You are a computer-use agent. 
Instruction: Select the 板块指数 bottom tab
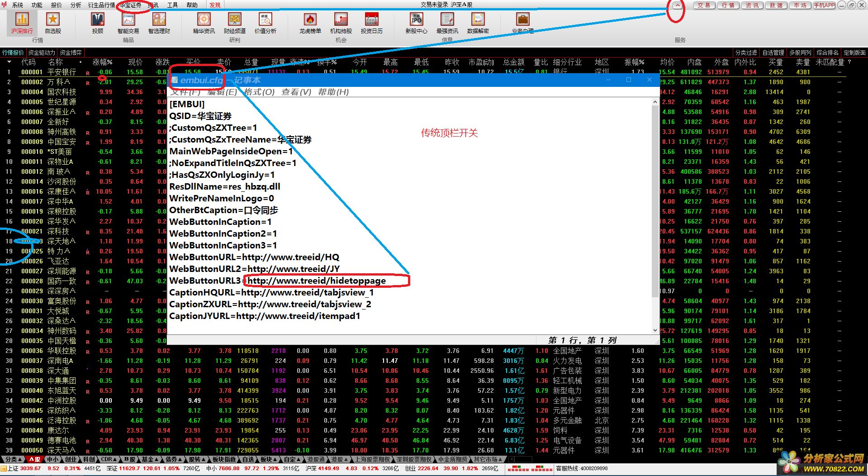(224, 459)
